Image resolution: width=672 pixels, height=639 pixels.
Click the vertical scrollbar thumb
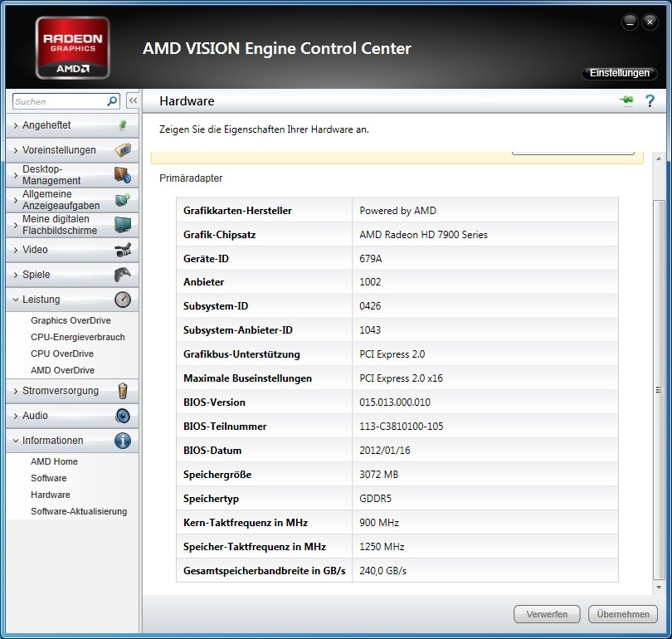click(659, 389)
